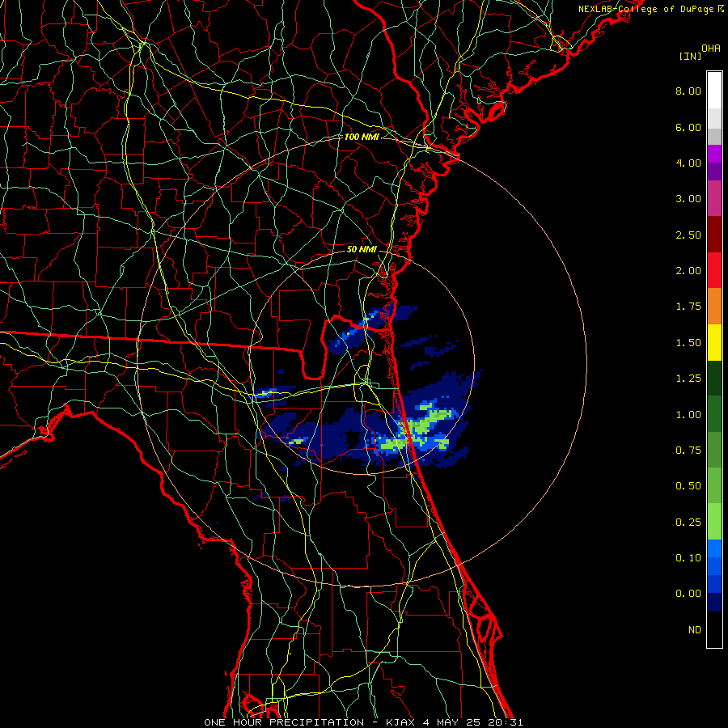Click the 0.00 legend value
Viewport: 728px width, 728px height.
coord(688,594)
